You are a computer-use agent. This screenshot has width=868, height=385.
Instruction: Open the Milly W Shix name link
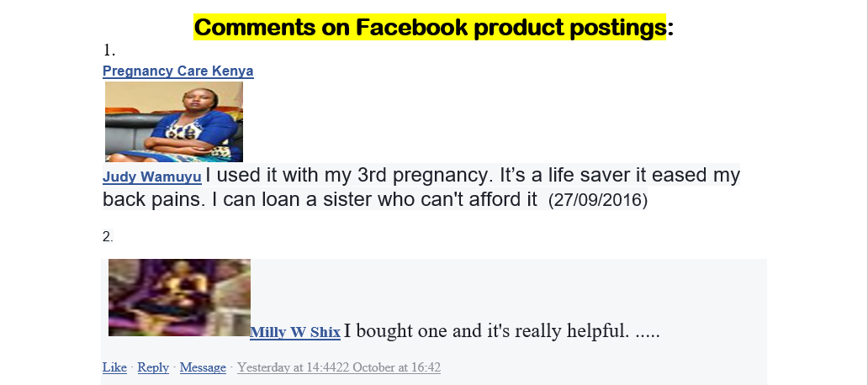click(x=295, y=333)
